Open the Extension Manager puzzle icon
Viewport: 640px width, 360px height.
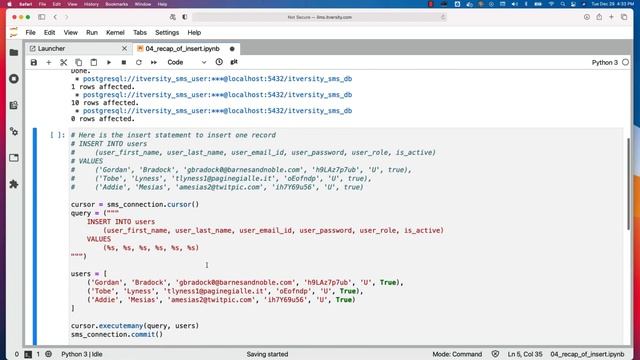14,184
